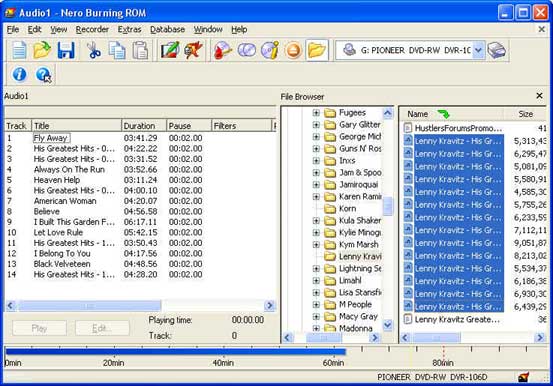Select the M People folder
The height and width of the screenshot is (386, 553).
tap(348, 304)
